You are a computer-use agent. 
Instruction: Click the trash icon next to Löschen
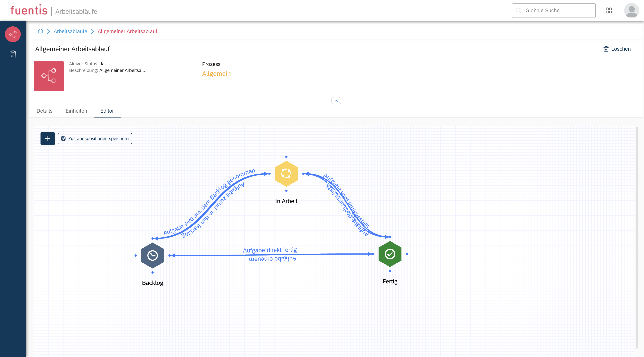click(606, 49)
